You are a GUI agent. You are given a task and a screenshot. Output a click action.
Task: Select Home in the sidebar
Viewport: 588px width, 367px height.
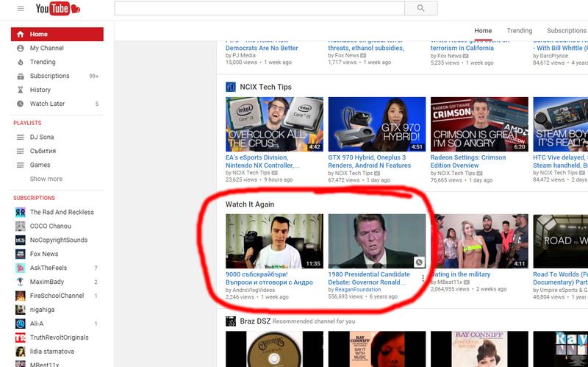[x=57, y=34]
